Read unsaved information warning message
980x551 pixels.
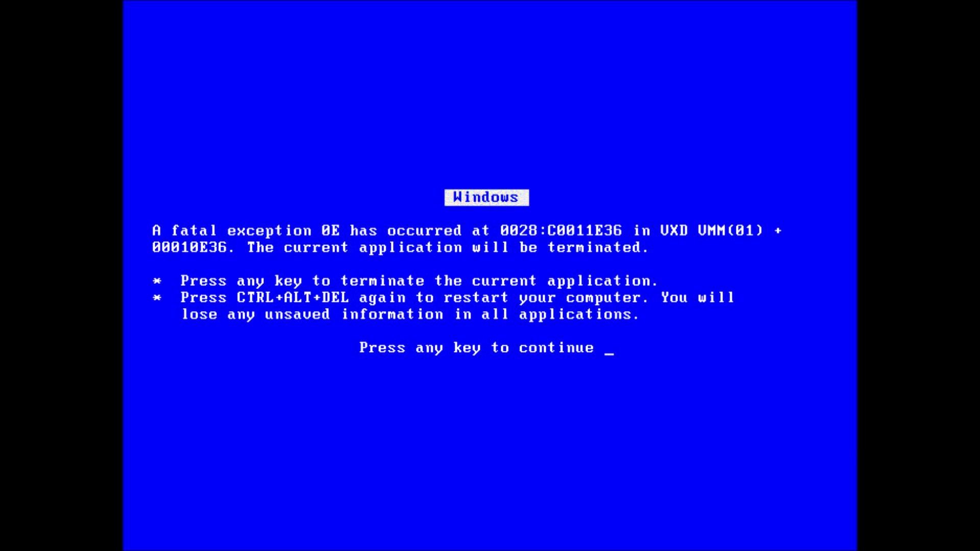click(x=409, y=314)
